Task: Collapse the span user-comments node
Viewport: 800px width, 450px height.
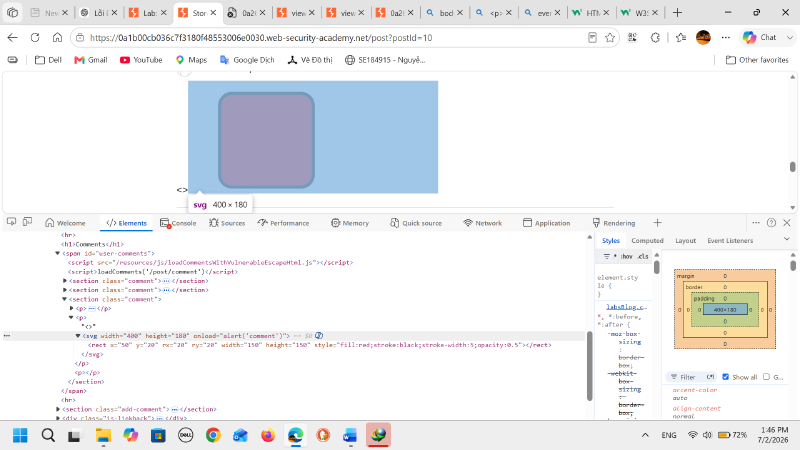Action: [57, 253]
